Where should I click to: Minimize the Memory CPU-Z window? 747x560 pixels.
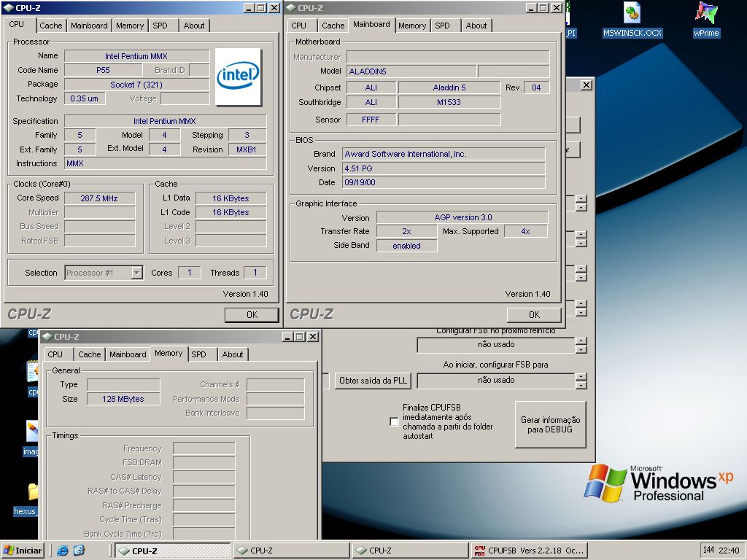(287, 337)
